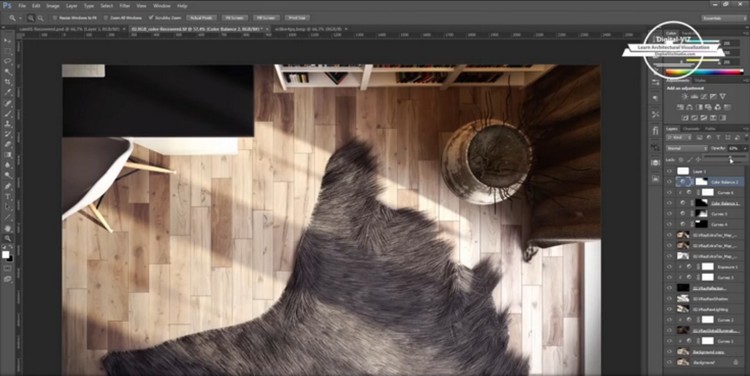
Task: Open the Kind filter dropdown
Action: point(680,138)
